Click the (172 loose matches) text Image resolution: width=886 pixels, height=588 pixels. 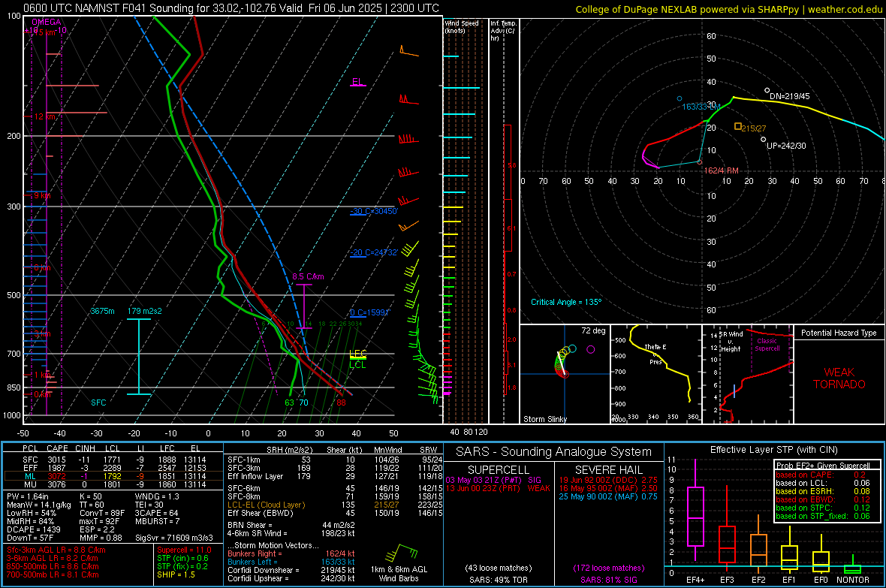pos(608,568)
